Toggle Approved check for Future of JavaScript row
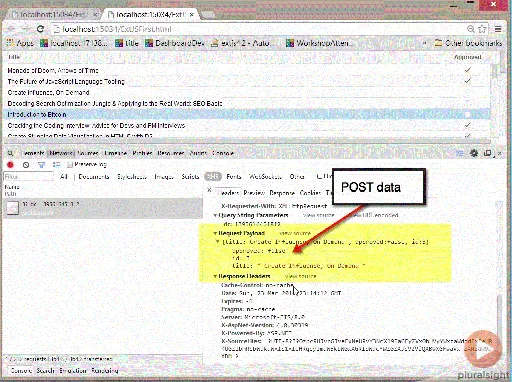The height and width of the screenshot is (382, 512). pyautogui.click(x=468, y=81)
